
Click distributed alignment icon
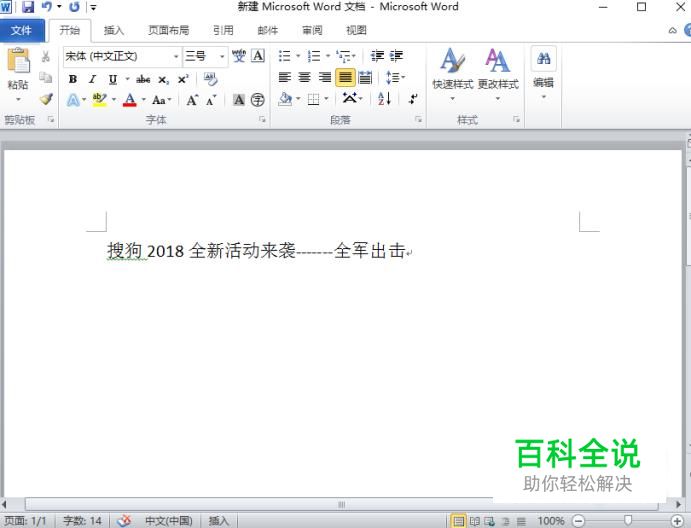365,78
